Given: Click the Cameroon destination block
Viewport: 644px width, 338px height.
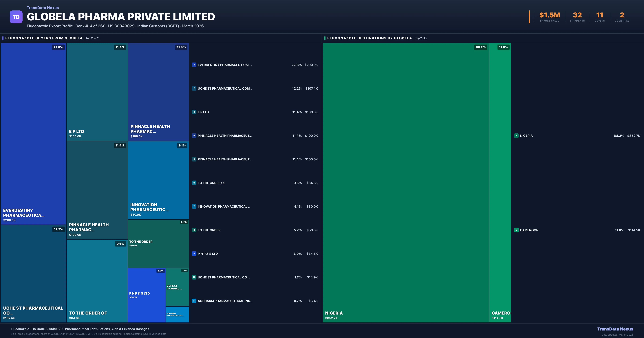Looking at the screenshot, I should (500, 183).
